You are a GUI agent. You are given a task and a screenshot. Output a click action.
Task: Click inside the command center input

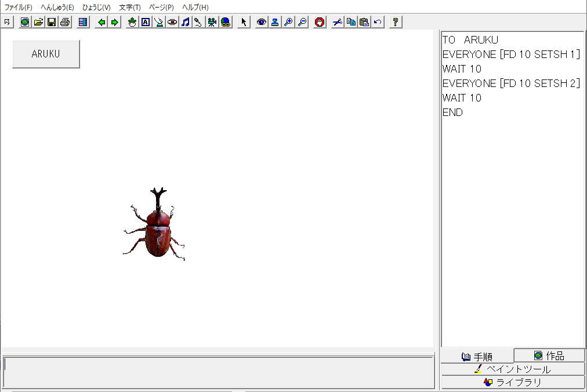click(x=218, y=372)
